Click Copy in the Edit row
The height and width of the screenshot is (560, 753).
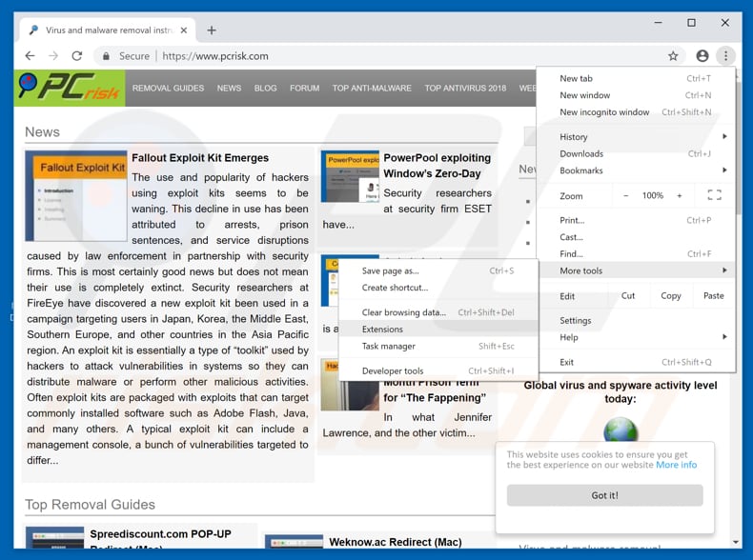coord(671,295)
